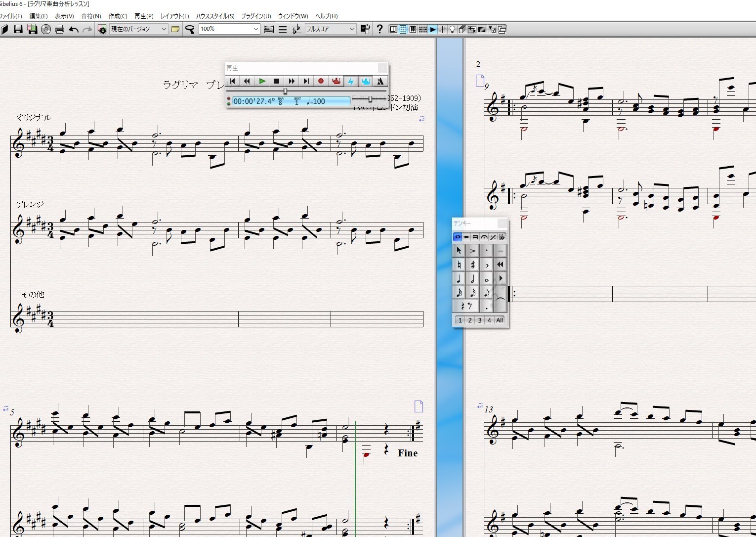Toggle the metronome click button
The image size is (756, 537).
(x=380, y=81)
